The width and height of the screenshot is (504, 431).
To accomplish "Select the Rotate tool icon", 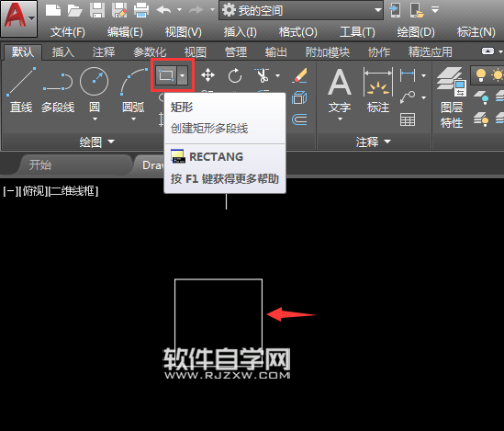I will point(235,75).
